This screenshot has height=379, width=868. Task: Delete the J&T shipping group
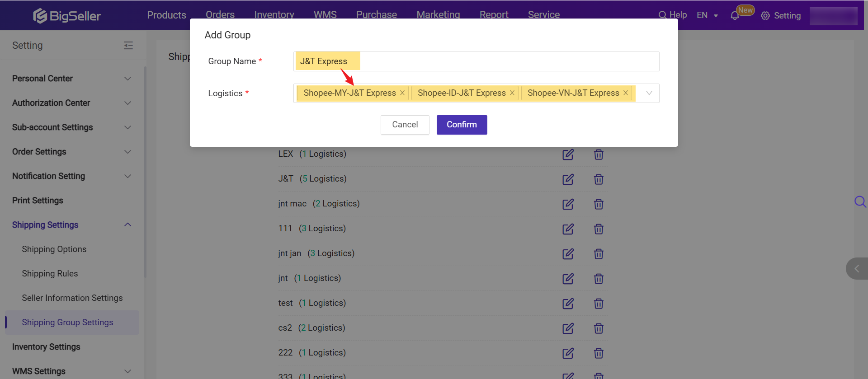(599, 179)
